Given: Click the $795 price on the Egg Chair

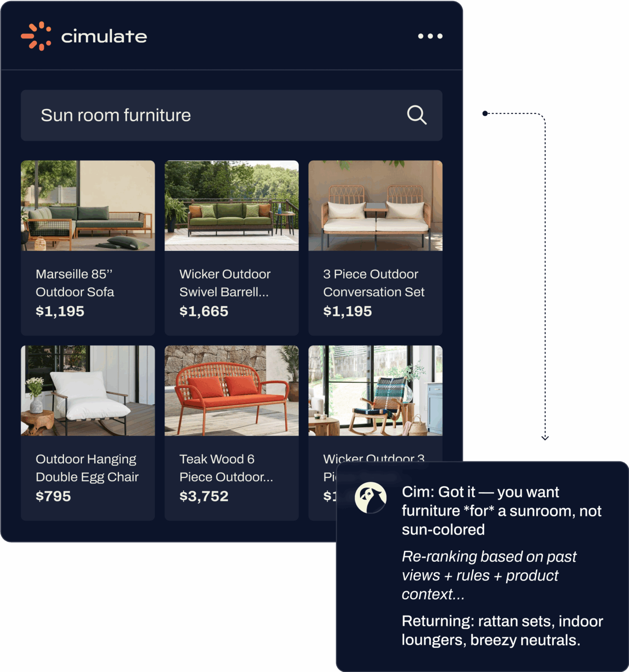Looking at the screenshot, I should 54,496.
